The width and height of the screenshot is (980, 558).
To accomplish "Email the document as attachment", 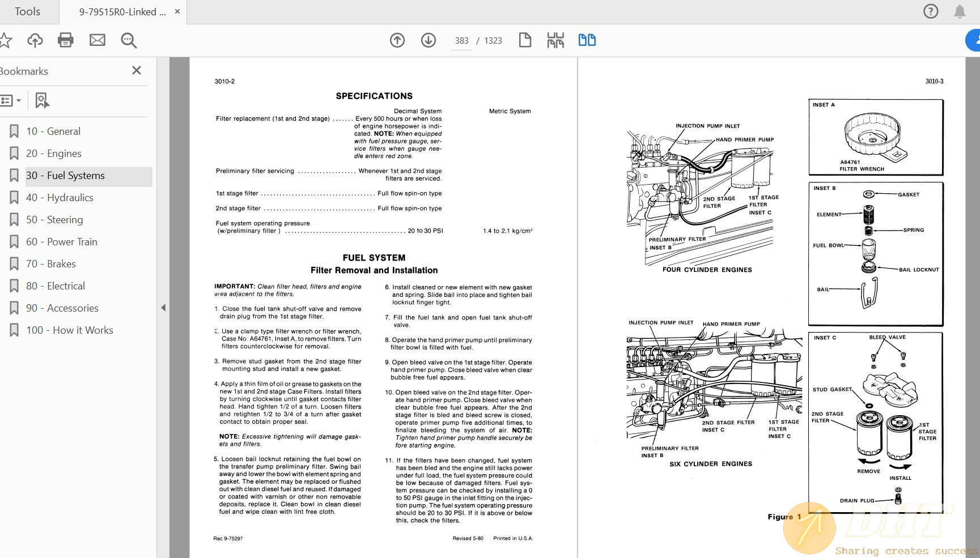I will [97, 40].
